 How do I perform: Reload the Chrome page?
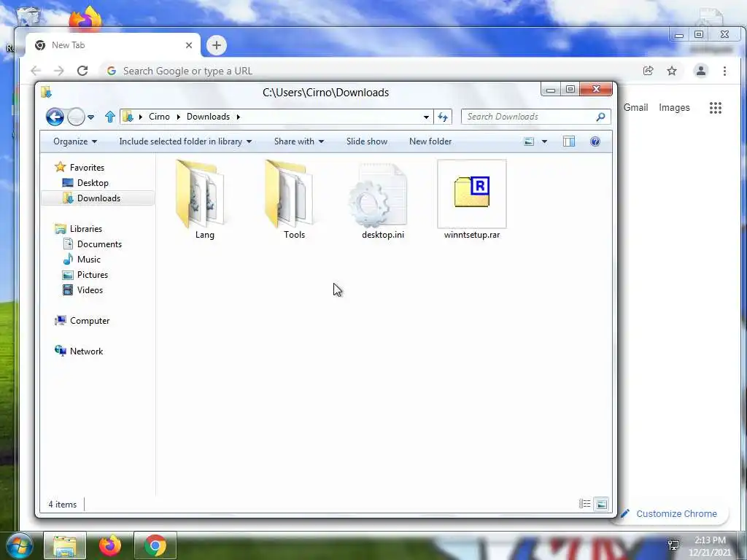82,71
